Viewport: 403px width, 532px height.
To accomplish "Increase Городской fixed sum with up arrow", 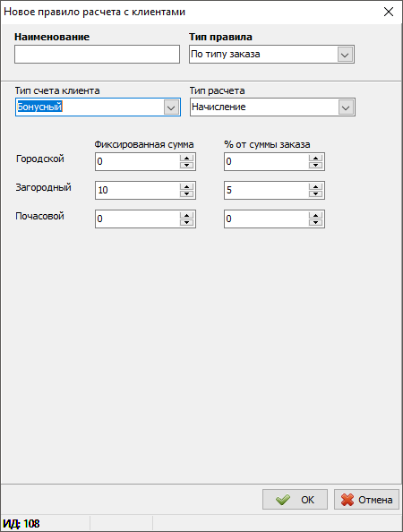I will click(186, 158).
